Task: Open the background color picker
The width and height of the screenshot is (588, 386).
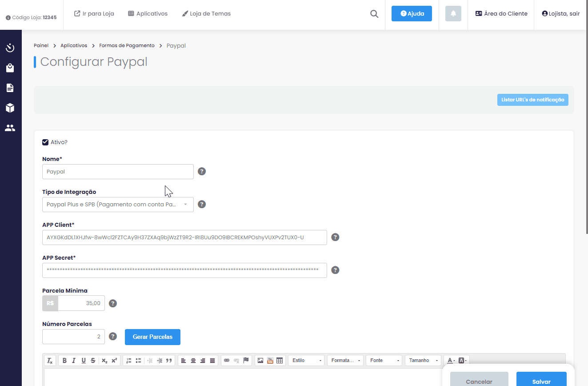Action: click(462, 360)
